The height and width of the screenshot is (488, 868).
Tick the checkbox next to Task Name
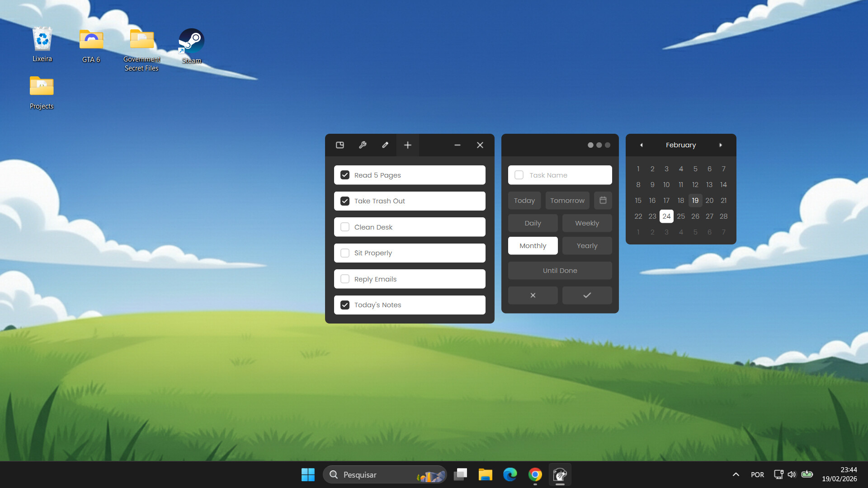click(x=519, y=175)
